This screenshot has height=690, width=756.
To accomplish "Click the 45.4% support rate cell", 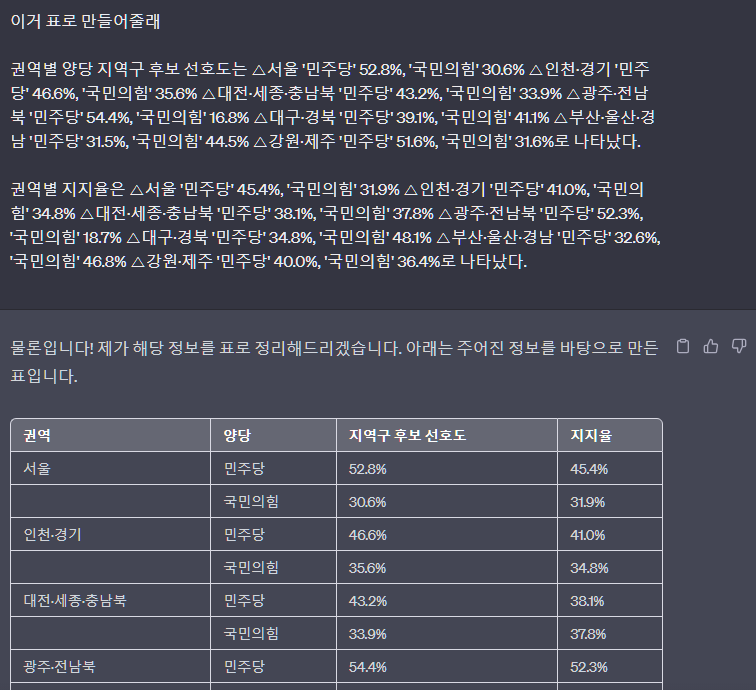I will pyautogui.click(x=588, y=468).
